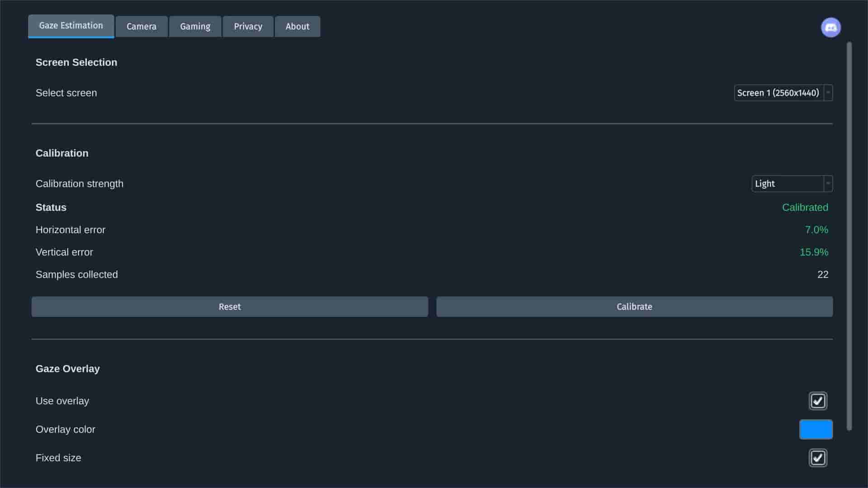Switch to the Camera tab

(x=142, y=26)
